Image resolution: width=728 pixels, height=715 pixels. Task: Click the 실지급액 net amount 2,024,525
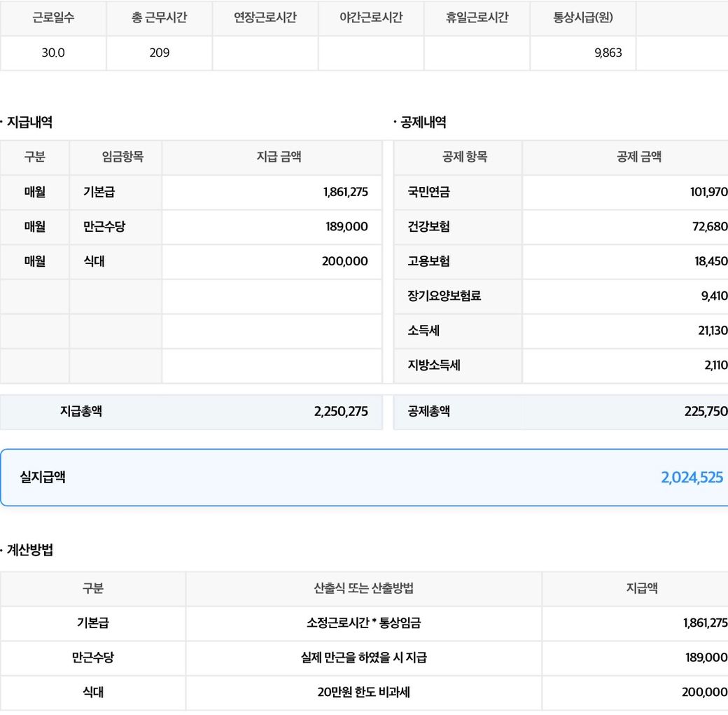pos(692,478)
